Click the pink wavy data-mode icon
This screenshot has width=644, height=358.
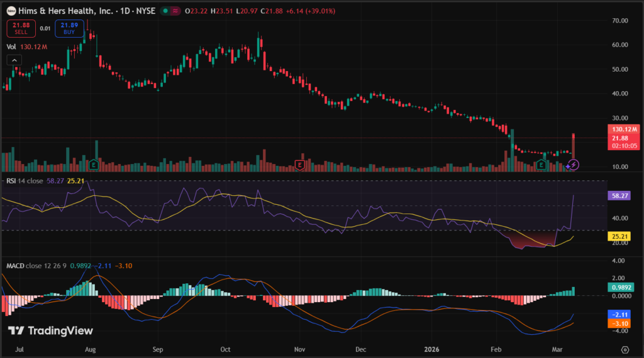[174, 11]
